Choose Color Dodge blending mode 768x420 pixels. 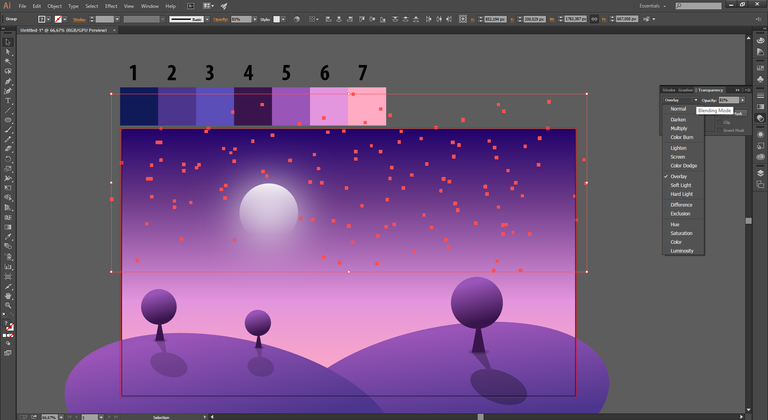[683, 166]
